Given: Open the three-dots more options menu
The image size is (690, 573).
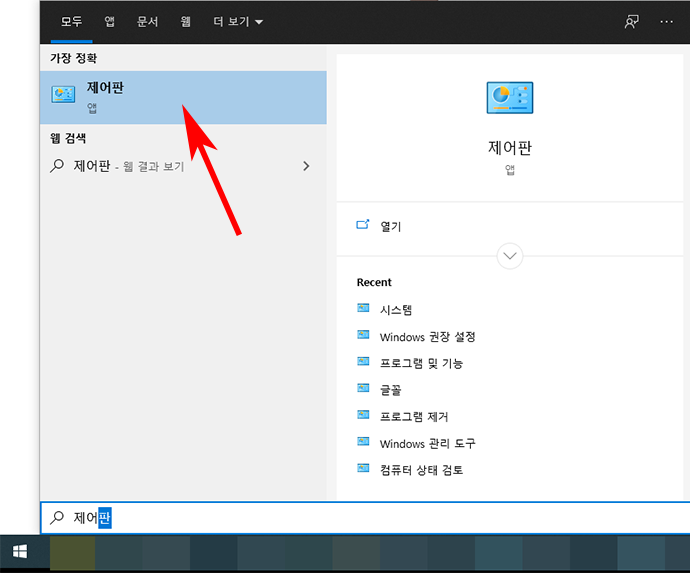Looking at the screenshot, I should (666, 22).
